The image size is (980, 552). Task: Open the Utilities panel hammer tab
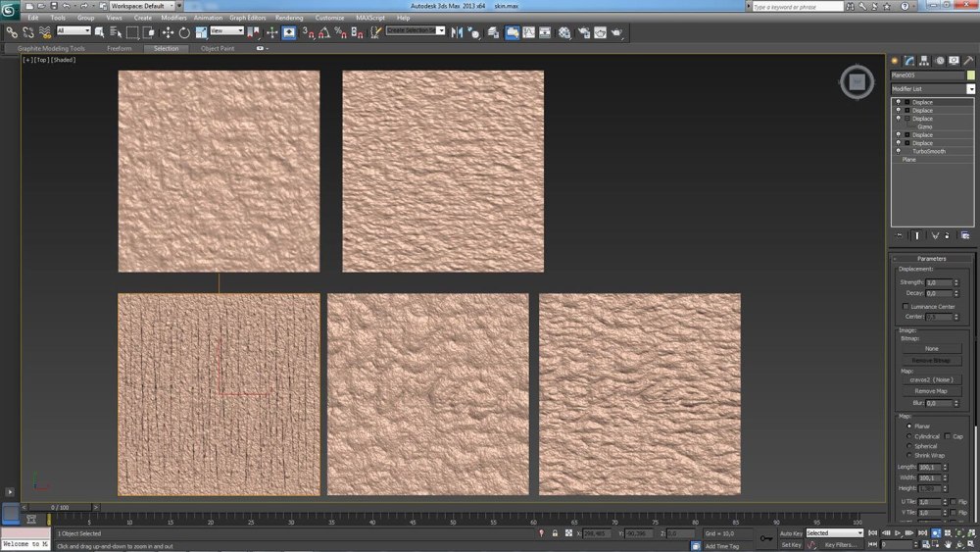pos(968,61)
